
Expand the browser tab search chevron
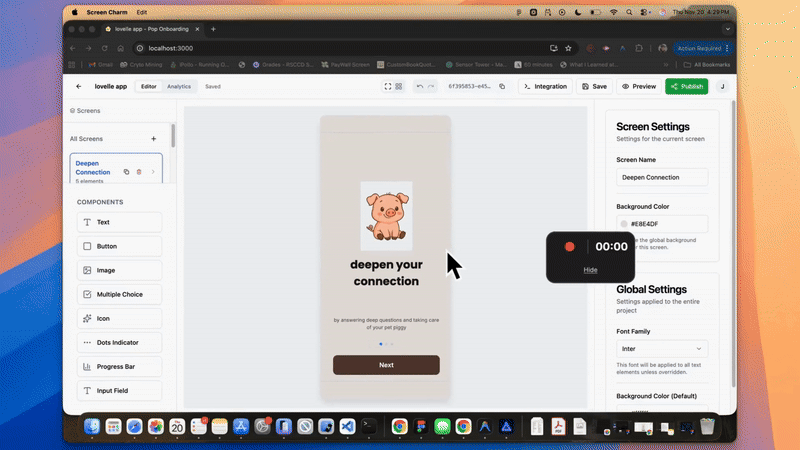pyautogui.click(x=728, y=29)
